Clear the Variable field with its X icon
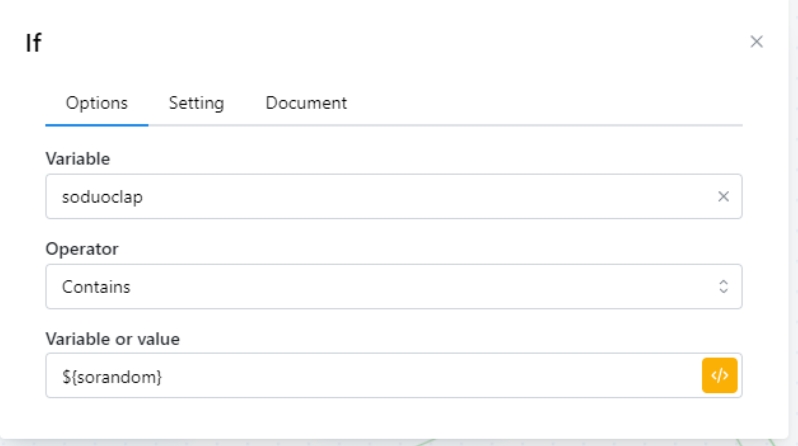 tap(723, 197)
